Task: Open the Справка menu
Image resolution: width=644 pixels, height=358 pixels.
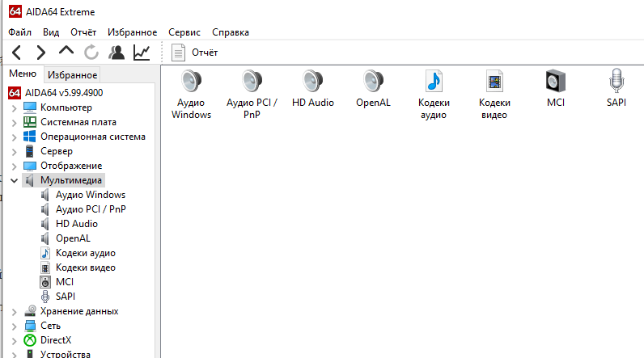Action: click(x=231, y=32)
